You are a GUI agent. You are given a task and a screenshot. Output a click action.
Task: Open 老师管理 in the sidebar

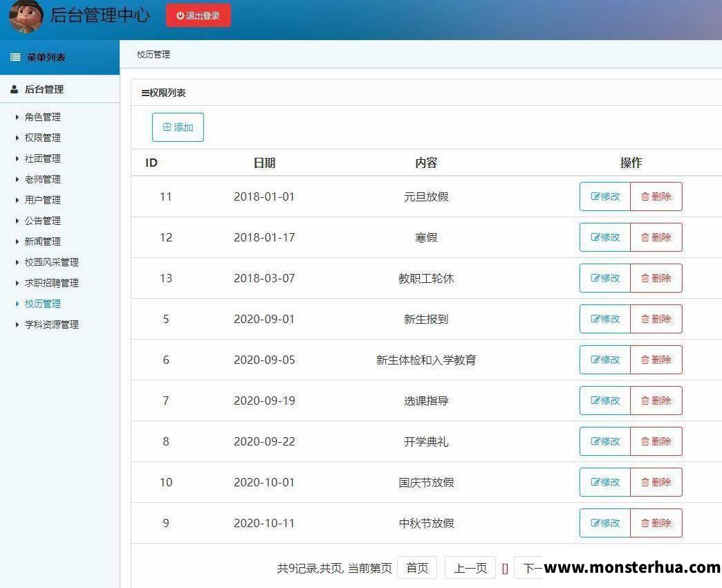[x=43, y=179]
